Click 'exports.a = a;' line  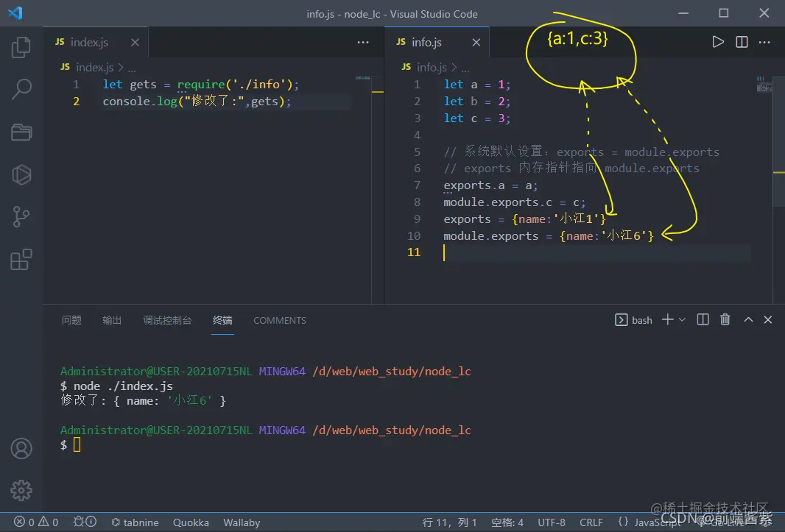(490, 185)
